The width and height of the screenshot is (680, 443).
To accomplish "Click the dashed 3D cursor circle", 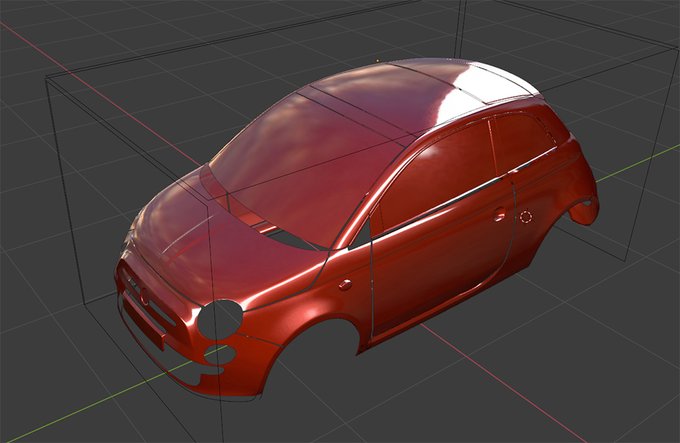I will [526, 217].
